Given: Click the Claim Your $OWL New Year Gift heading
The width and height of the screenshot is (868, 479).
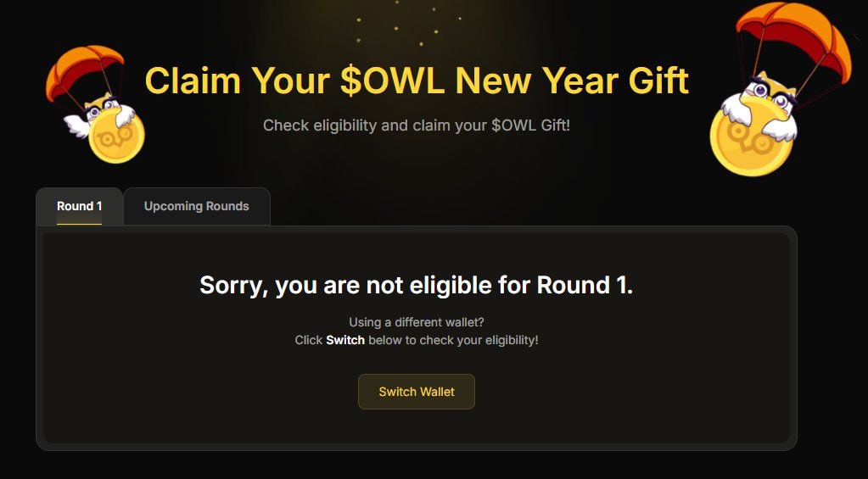Looking at the screenshot, I should pos(417,81).
